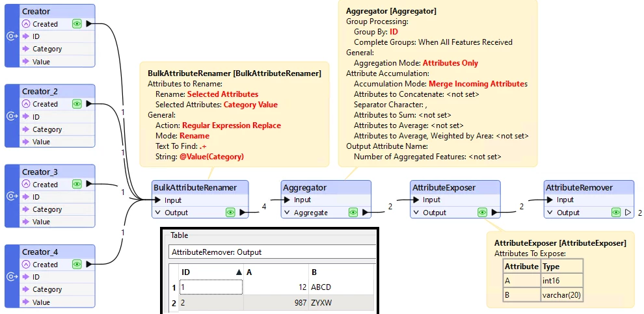Select the Creator_4 transformer title
Viewport: 644px width, 314px height.
pyautogui.click(x=40, y=252)
